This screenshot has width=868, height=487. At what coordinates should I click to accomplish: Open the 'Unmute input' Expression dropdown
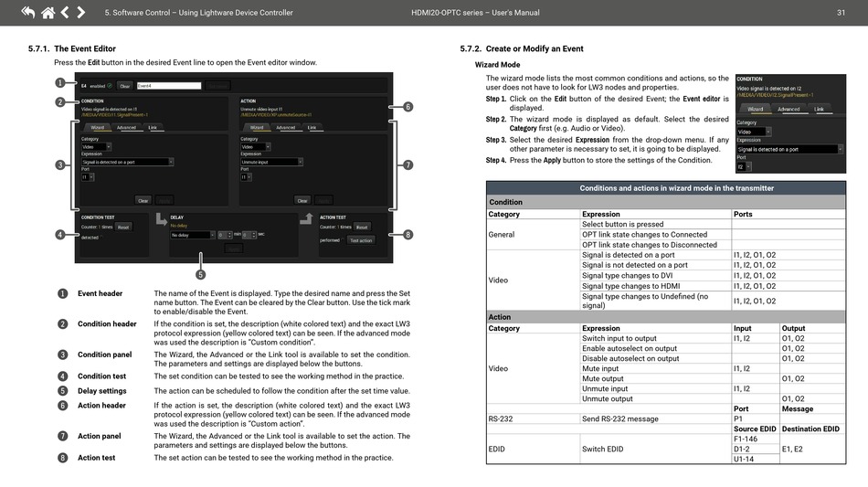point(271,162)
